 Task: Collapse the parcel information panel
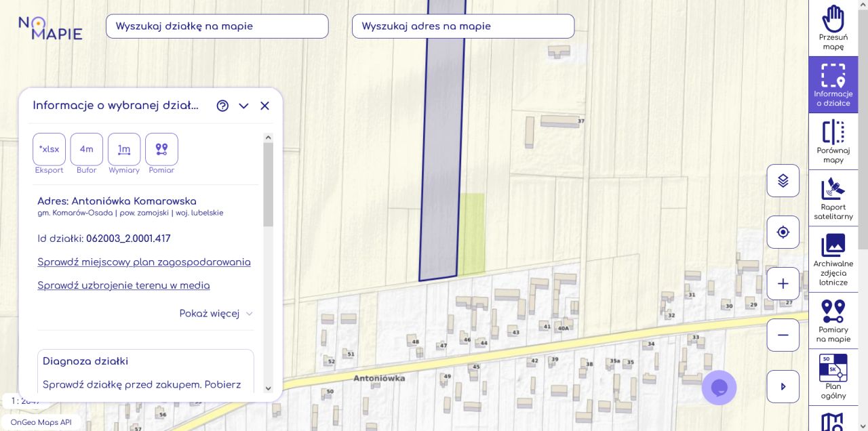[x=243, y=106]
